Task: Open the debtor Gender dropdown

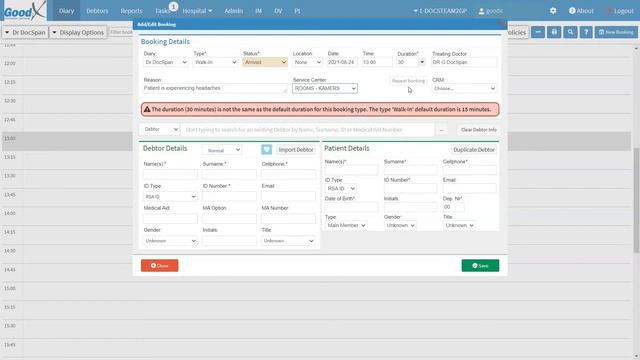Action: (170, 241)
